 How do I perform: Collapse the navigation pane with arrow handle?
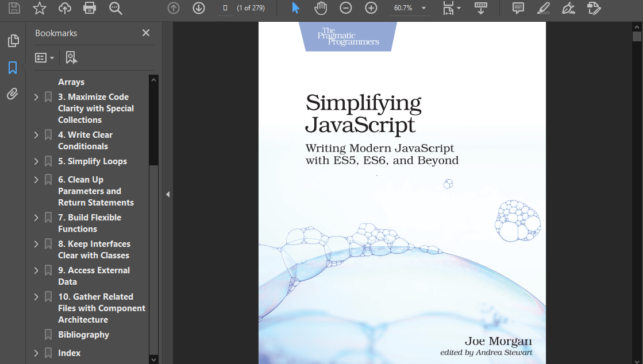168,194
